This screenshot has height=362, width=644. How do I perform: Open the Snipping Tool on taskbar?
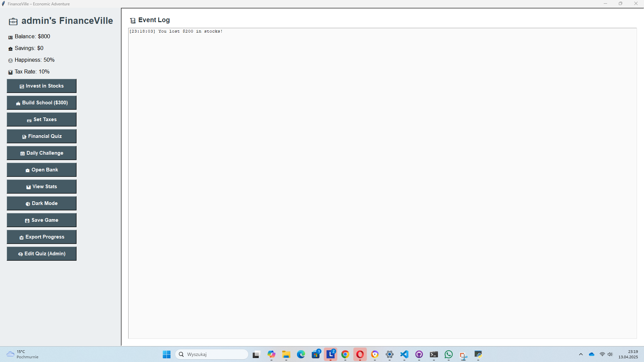(x=463, y=355)
